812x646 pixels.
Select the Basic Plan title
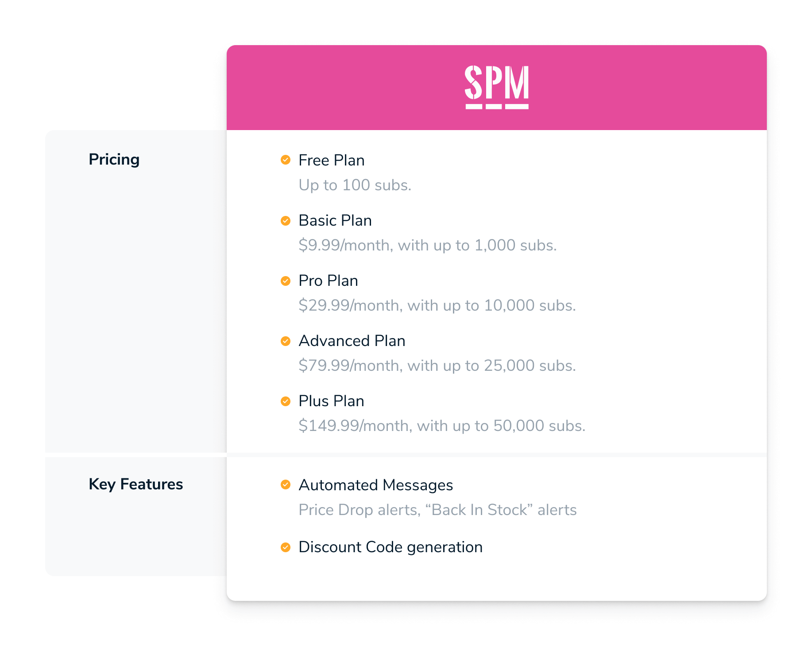point(335,220)
